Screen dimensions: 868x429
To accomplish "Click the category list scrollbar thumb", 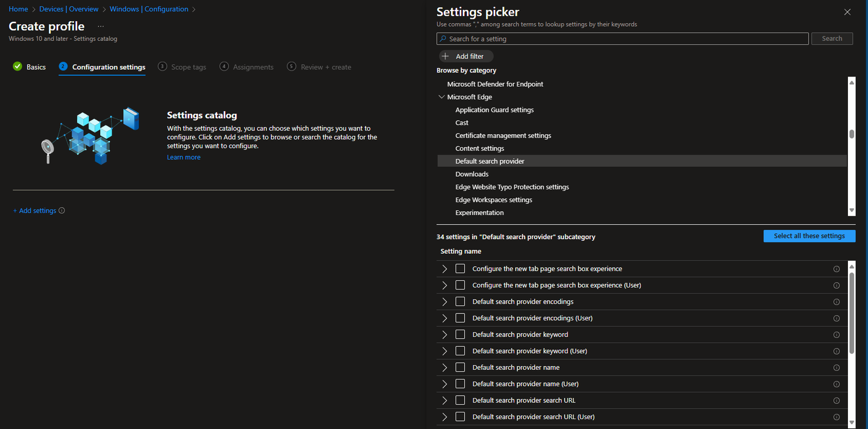I will (852, 134).
